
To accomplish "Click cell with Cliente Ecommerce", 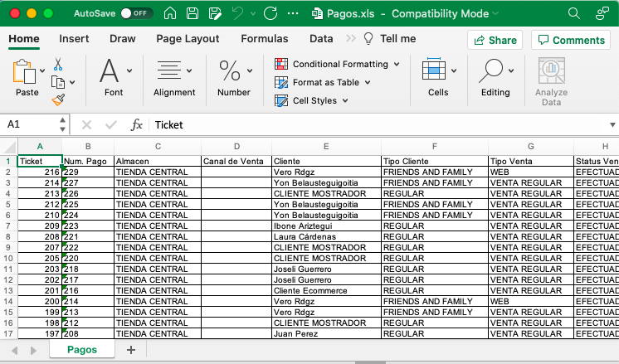I will [x=326, y=291].
